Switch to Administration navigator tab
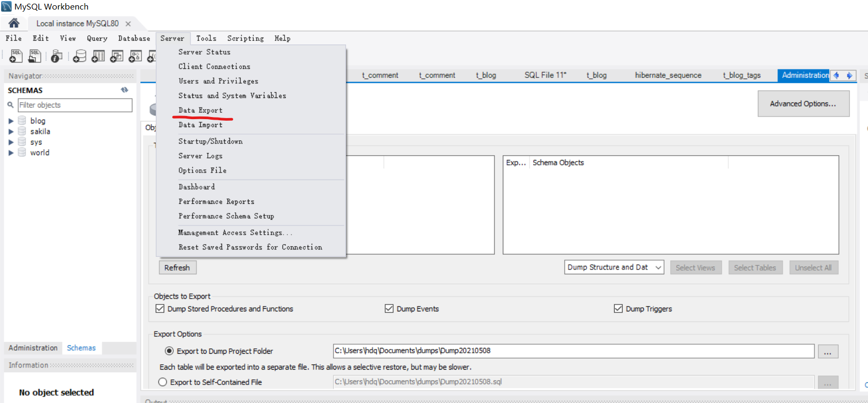The width and height of the screenshot is (868, 403). tap(33, 348)
